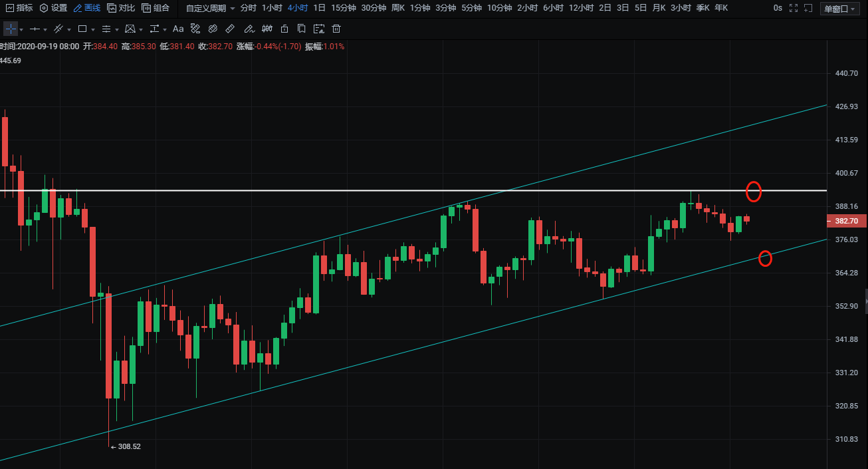The width and height of the screenshot is (868, 469).
Task: Click the candlestick pattern tool icon
Action: pyautogui.click(x=267, y=29)
